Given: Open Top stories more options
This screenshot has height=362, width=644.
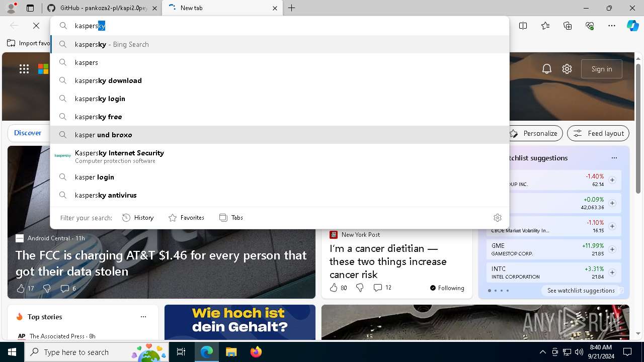Looking at the screenshot, I should coord(143,317).
